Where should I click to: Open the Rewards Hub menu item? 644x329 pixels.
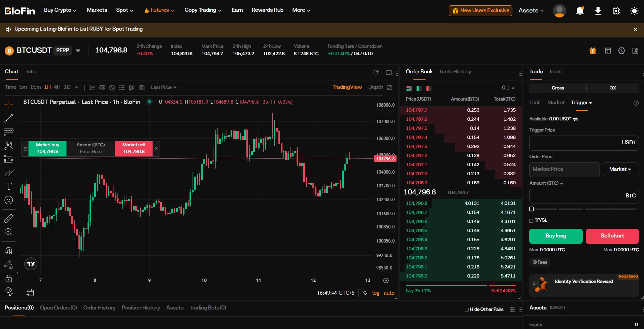[267, 10]
